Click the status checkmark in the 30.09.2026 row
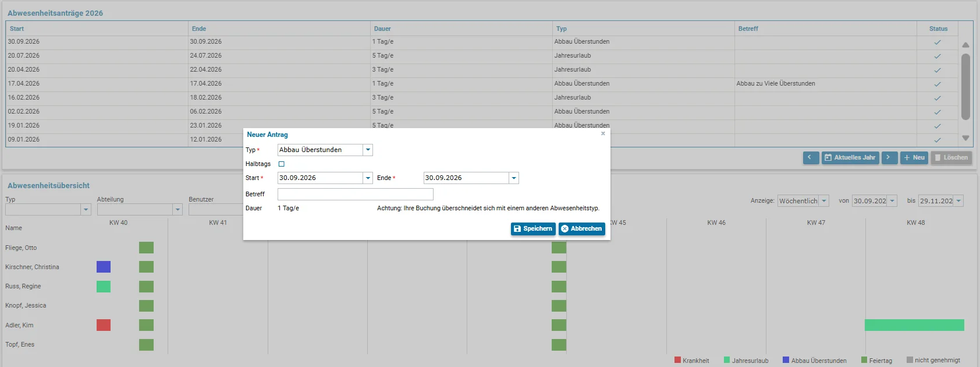Viewport: 980px width, 367px height. point(938,42)
